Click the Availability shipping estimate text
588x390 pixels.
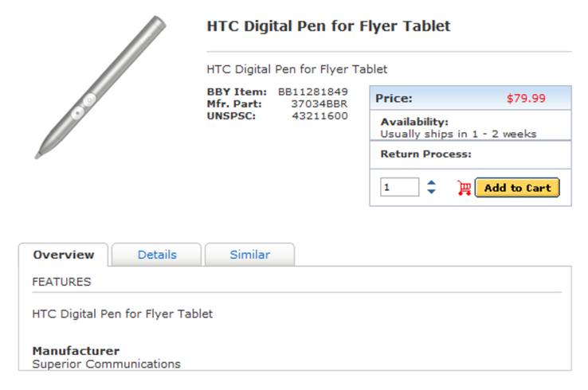click(458, 135)
